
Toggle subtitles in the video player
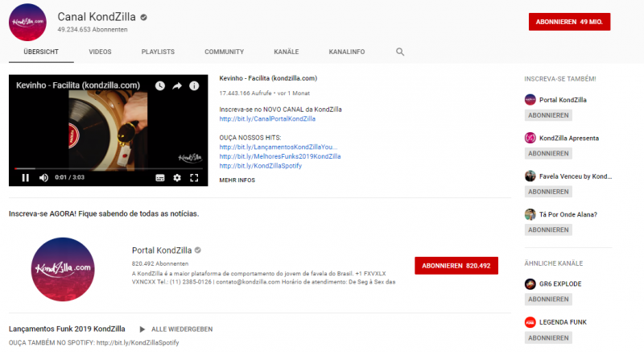tap(160, 177)
